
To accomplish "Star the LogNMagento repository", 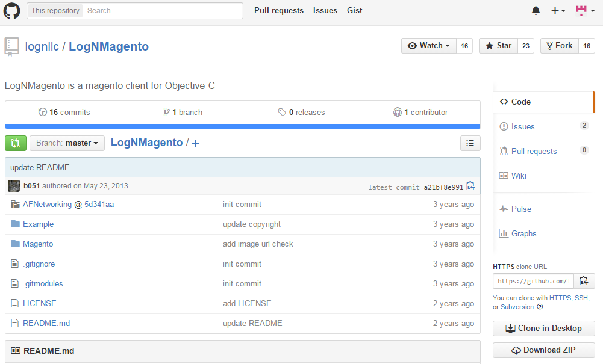I will click(498, 46).
